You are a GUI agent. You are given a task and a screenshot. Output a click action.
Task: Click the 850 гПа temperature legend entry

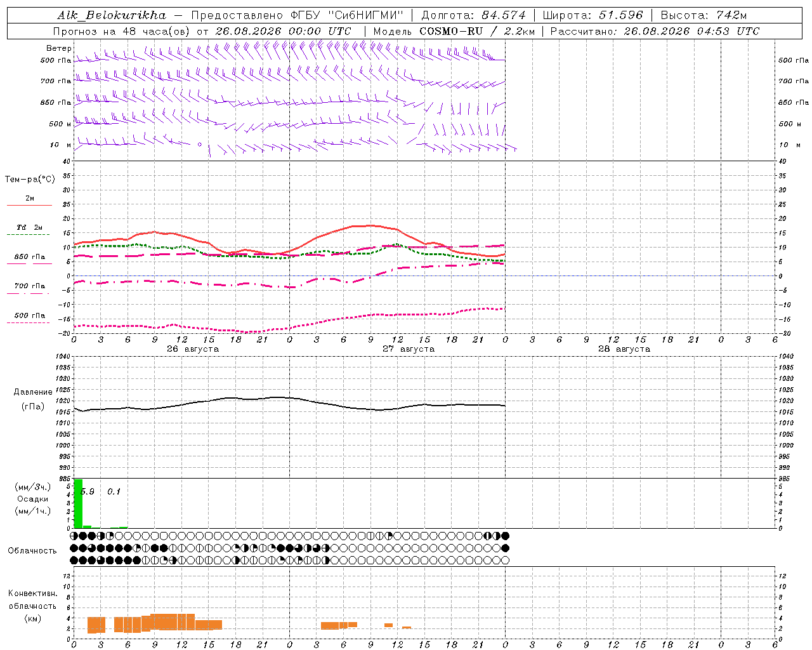[x=29, y=257]
